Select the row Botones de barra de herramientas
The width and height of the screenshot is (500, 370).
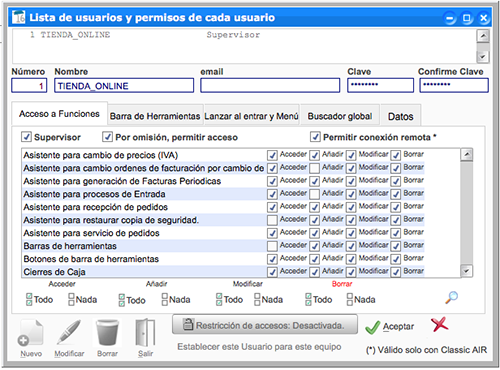(x=223, y=259)
